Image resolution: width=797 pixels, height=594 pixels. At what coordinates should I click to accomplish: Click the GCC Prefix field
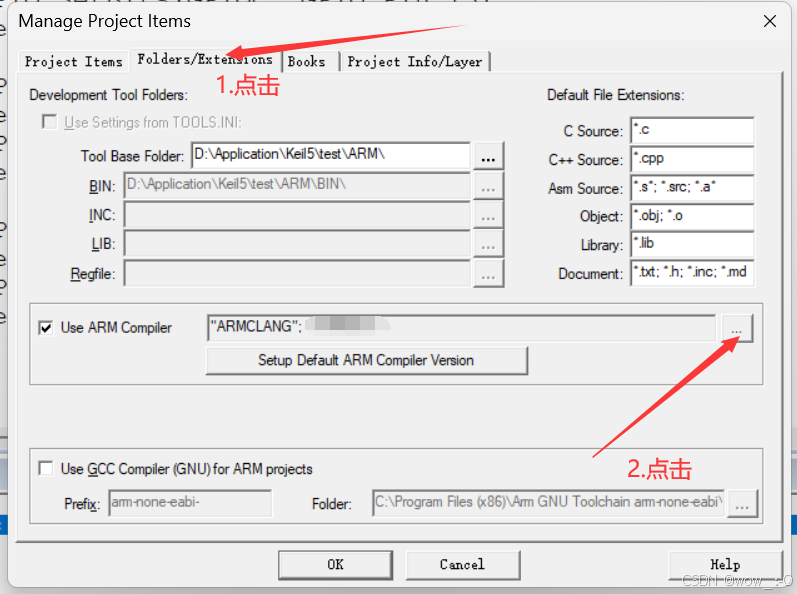190,503
